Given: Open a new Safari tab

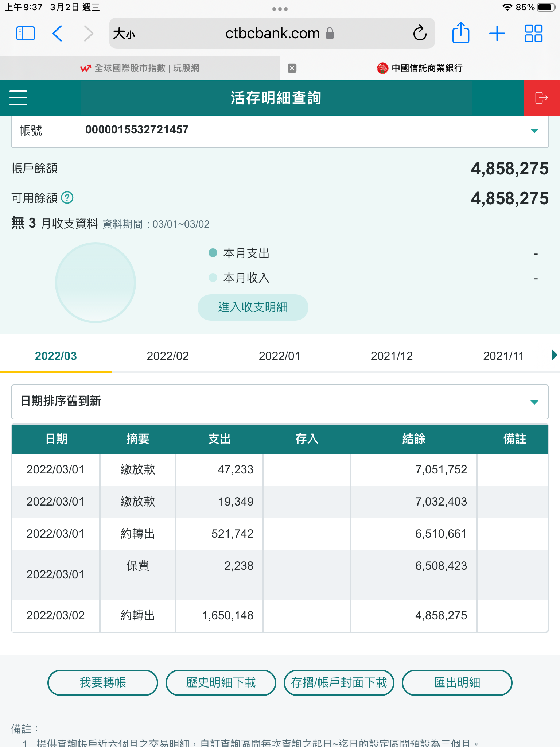Looking at the screenshot, I should click(497, 34).
